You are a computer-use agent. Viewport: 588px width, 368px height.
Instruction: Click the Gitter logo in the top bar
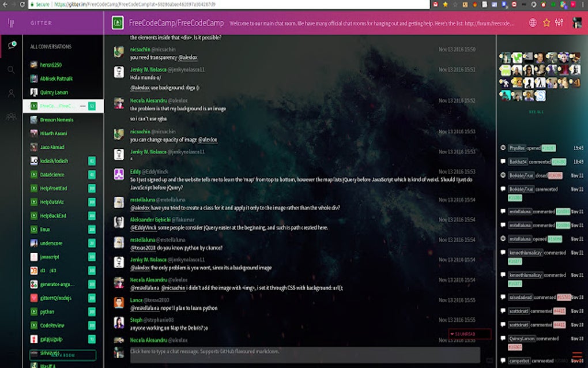[10, 23]
